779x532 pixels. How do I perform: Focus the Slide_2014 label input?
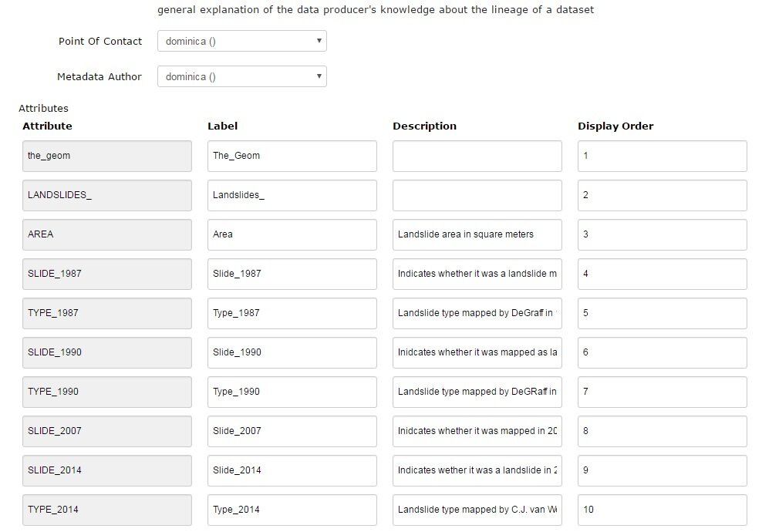(292, 470)
